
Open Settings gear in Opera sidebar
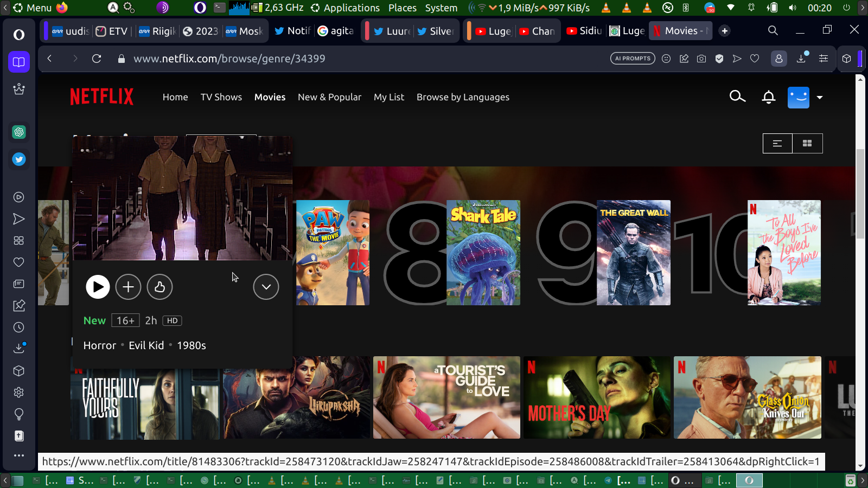pos(19,393)
